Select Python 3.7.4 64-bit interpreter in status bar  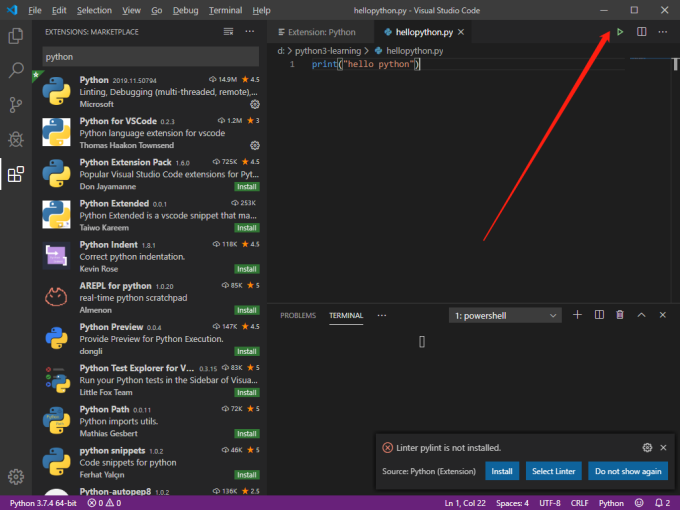tap(43, 503)
